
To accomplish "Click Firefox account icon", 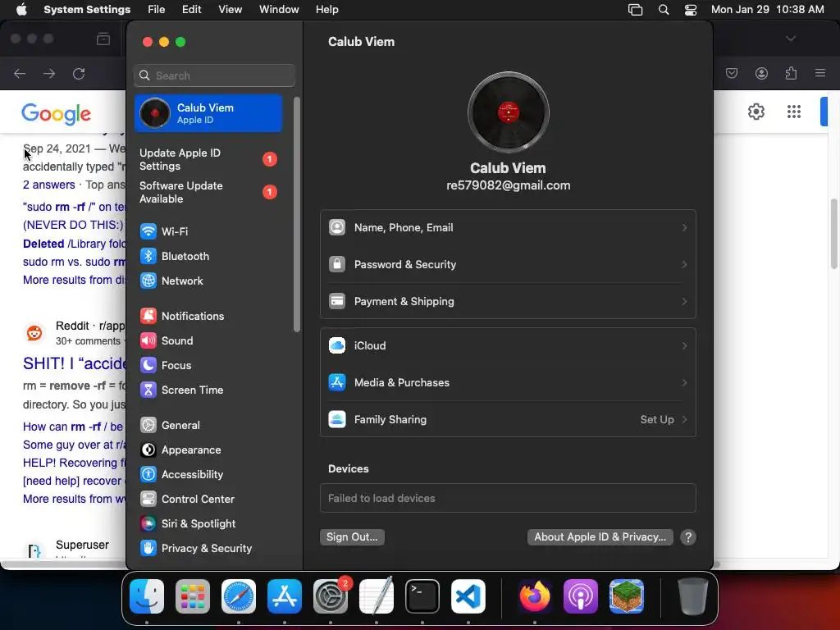I will 761,73.
